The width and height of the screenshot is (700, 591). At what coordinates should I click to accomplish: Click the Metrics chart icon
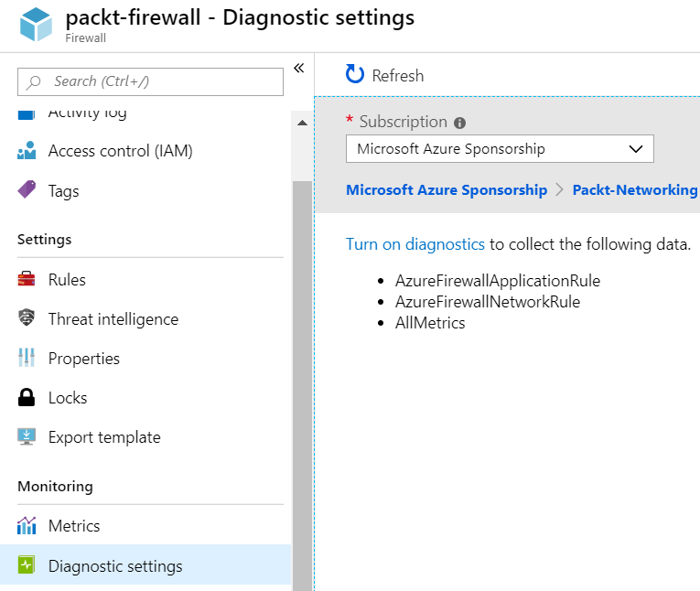27,526
